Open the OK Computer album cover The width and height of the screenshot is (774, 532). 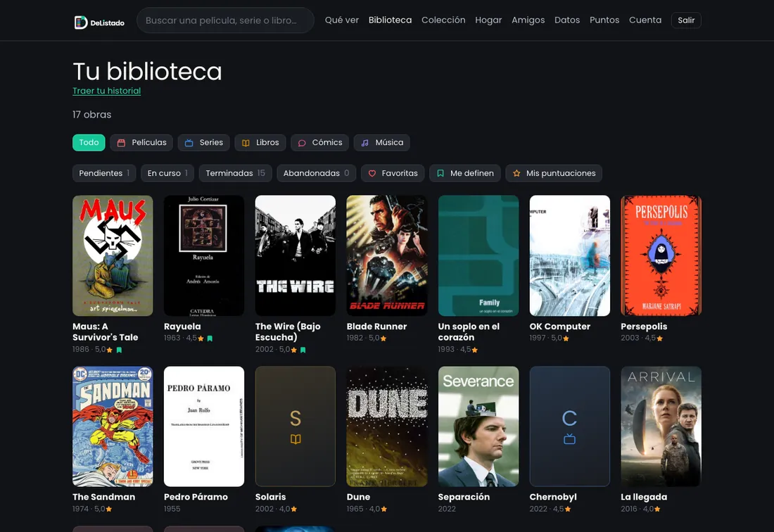click(570, 255)
